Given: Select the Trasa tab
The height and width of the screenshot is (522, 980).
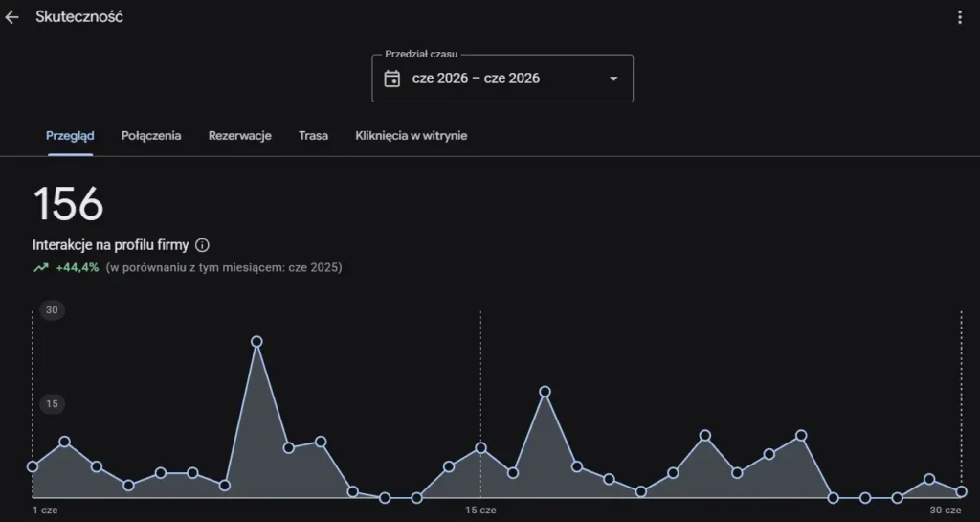Looking at the screenshot, I should point(313,136).
